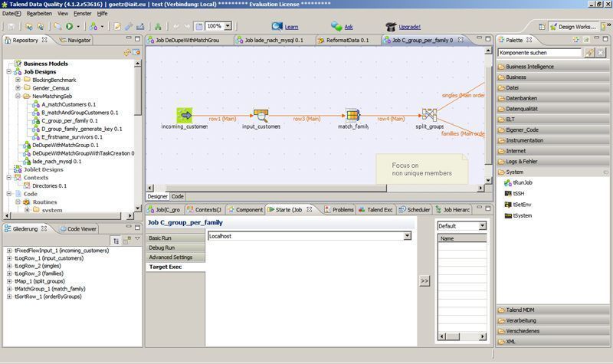The height and width of the screenshot is (364, 613).
Task: Click the refresh icon in Repository panel
Action: (x=126, y=52)
